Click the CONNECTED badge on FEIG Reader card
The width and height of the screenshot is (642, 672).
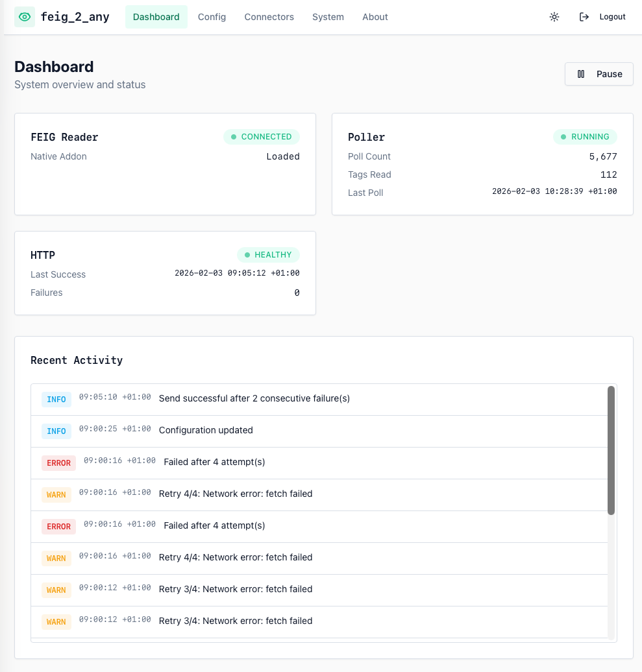(x=262, y=137)
